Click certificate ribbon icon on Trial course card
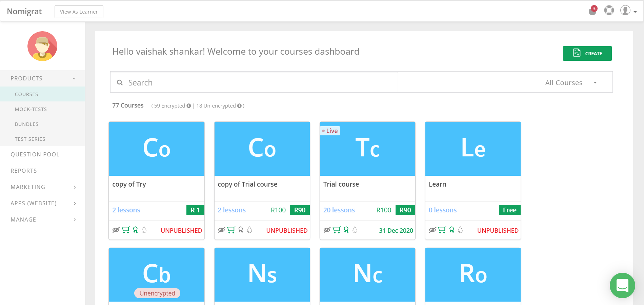This screenshot has height=305, width=644. click(x=346, y=230)
